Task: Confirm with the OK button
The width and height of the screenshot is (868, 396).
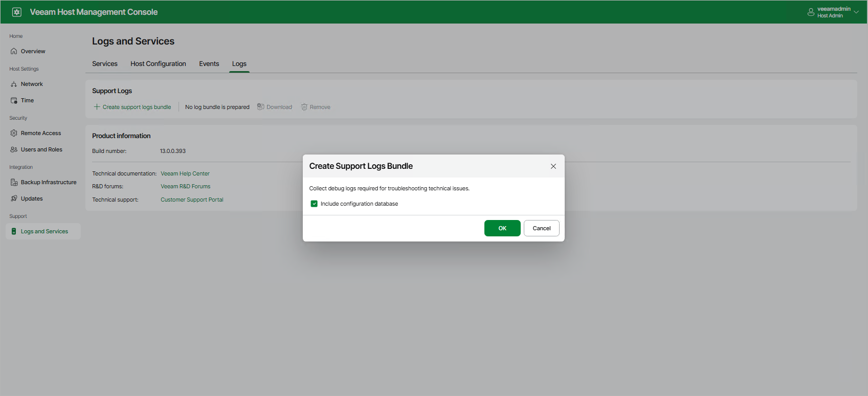Action: point(502,228)
